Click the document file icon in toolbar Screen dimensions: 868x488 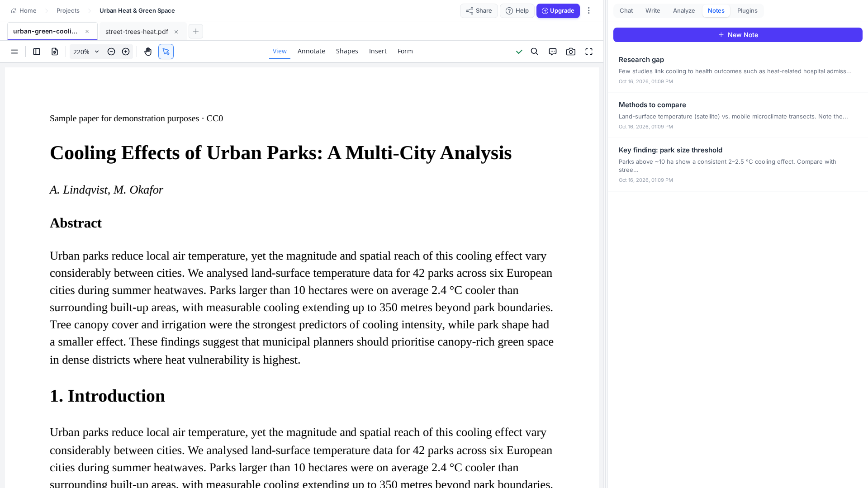[55, 52]
